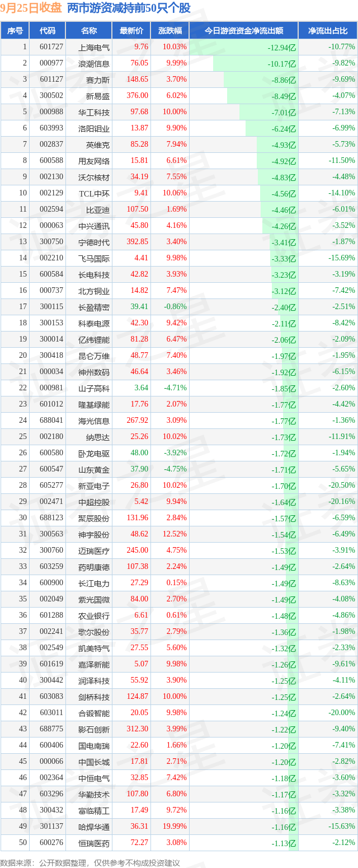The width and height of the screenshot is (358, 868).
Task: Click 长江电力 outflow ratio -8.63%
Action: pyautogui.click(x=343, y=583)
